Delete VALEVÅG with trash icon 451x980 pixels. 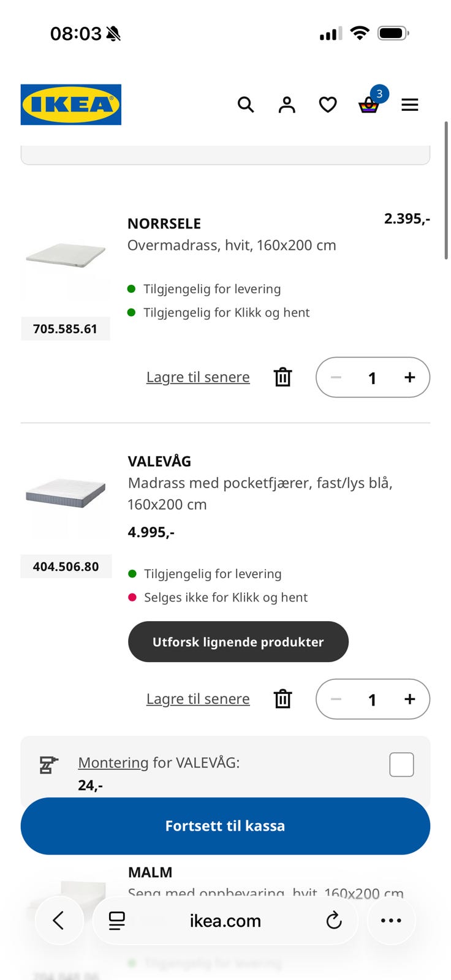pos(282,699)
